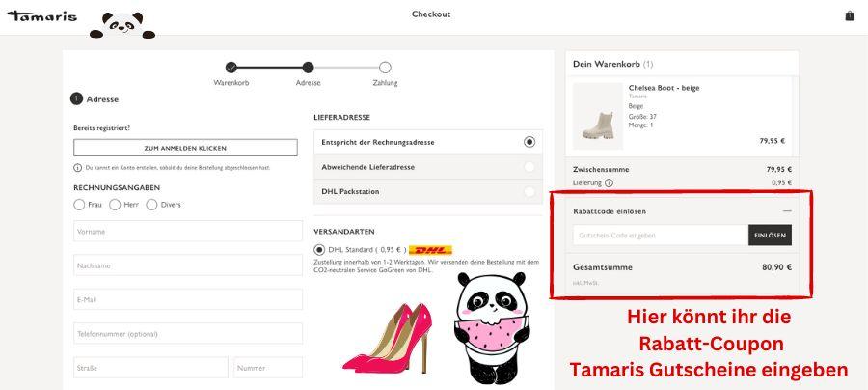
Task: Click the DHL logo icon
Action: (430, 250)
